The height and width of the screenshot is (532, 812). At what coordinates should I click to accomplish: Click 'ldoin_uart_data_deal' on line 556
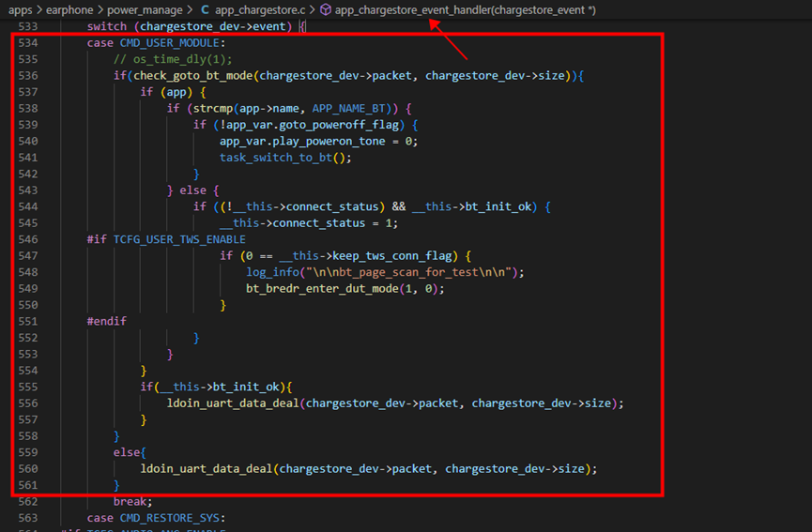click(233, 403)
